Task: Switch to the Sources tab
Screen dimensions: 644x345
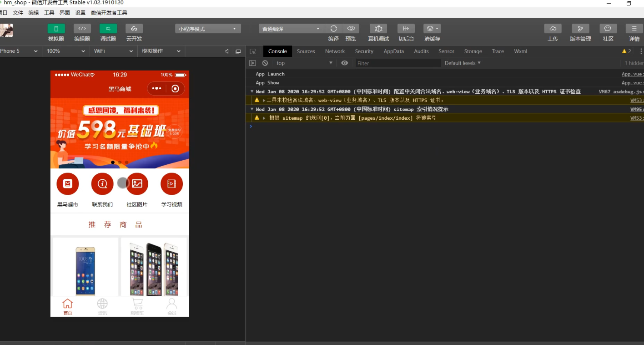Action: click(306, 51)
